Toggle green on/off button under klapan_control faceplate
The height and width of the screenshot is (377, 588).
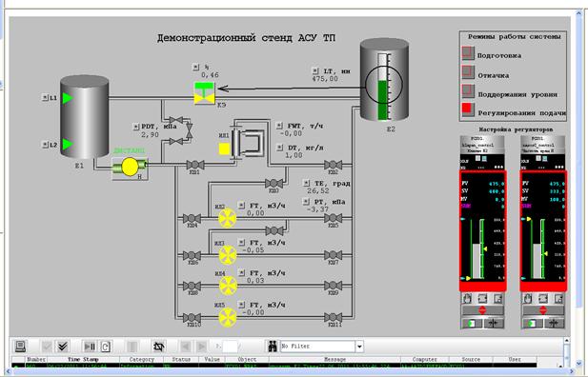[x=472, y=323]
